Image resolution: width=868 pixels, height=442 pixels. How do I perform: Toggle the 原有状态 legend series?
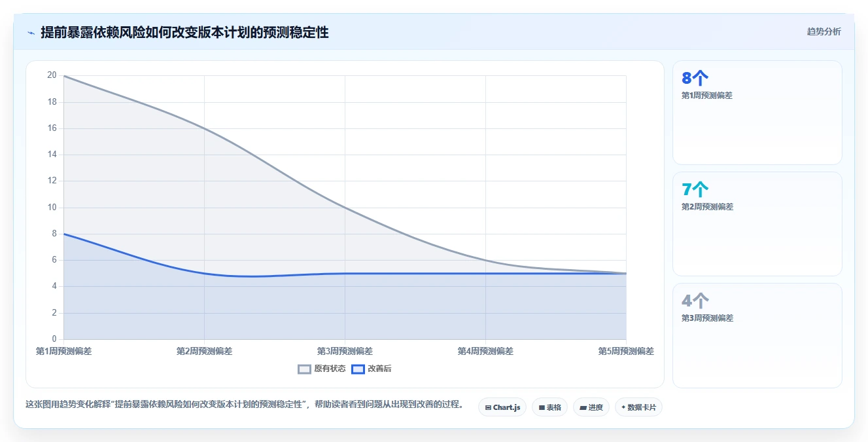322,369
